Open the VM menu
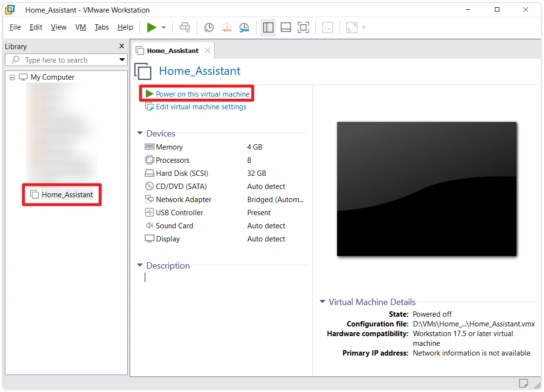The width and height of the screenshot is (544, 392). (x=81, y=27)
